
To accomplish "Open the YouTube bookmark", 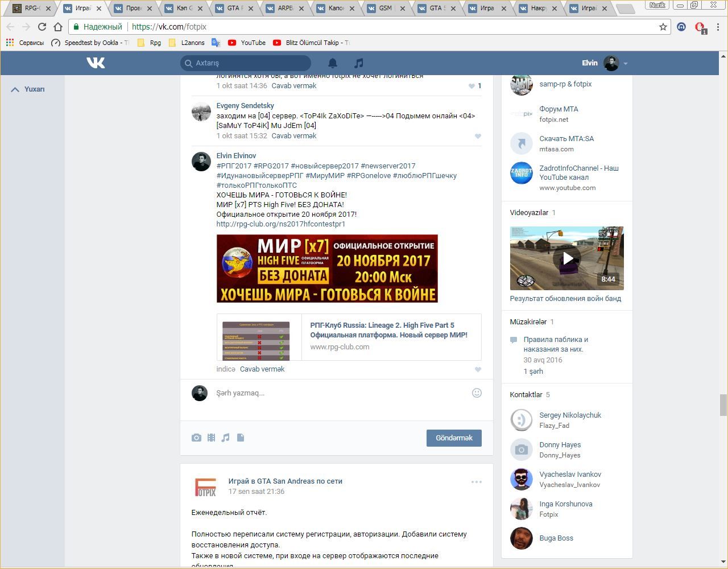I will click(x=247, y=43).
